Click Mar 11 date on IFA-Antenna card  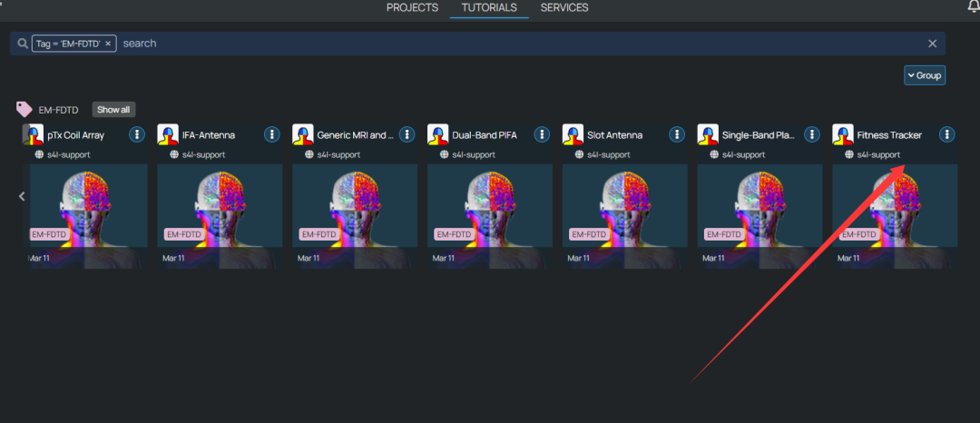[x=173, y=258]
